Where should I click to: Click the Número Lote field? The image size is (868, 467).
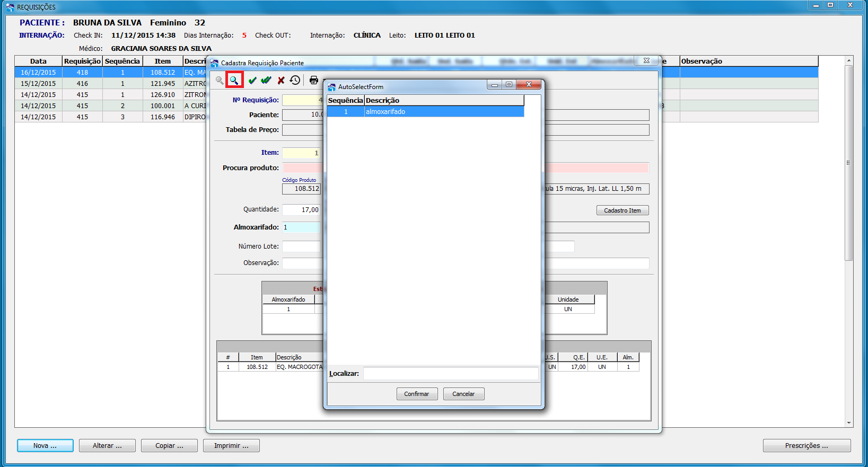point(301,246)
